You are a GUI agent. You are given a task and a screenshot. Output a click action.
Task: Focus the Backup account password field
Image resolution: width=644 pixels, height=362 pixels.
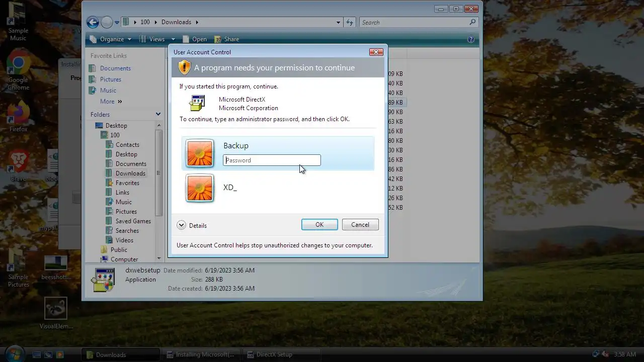point(272,160)
